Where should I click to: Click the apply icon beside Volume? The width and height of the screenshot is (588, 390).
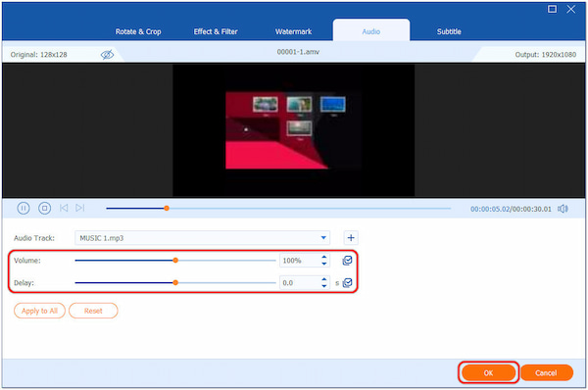347,261
